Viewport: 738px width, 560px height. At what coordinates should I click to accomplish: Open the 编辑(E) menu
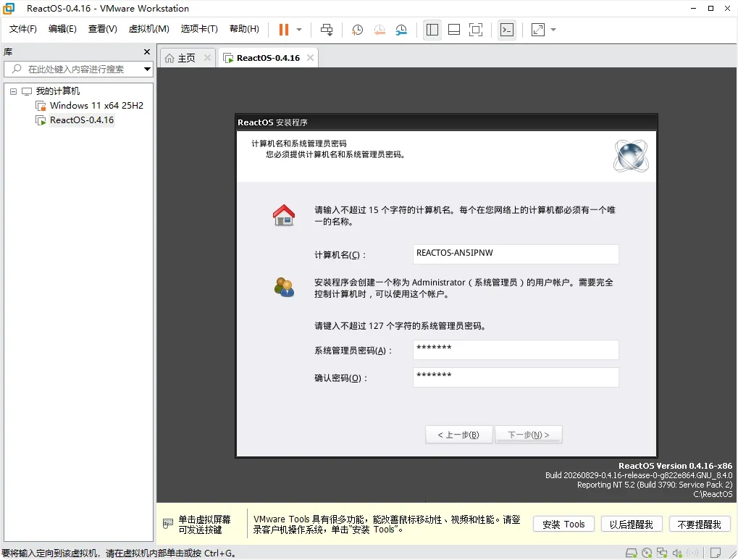pos(62,29)
